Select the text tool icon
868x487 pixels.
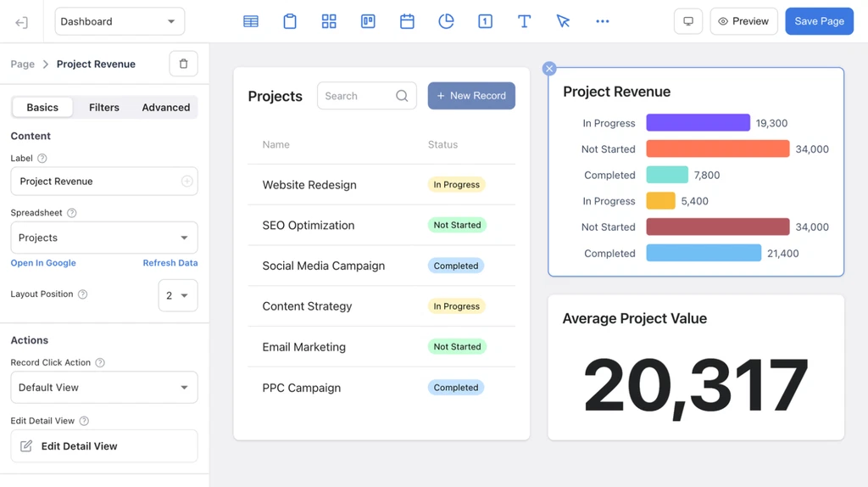click(524, 21)
